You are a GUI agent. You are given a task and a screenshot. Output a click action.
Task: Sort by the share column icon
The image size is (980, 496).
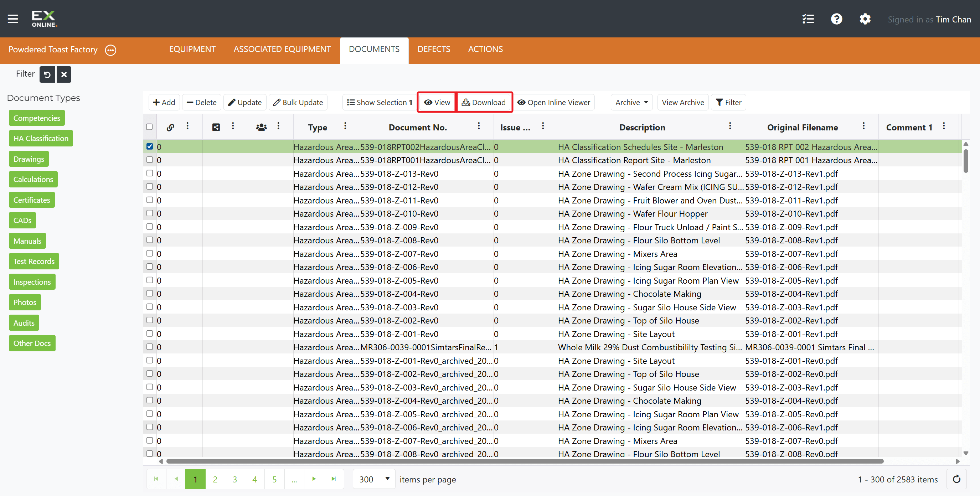tap(216, 128)
